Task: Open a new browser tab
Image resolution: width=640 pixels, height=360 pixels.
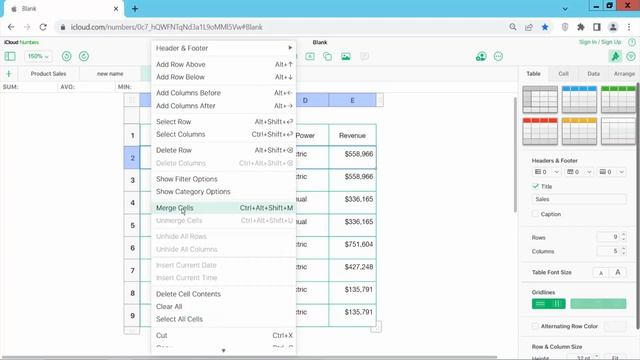Action: (135, 9)
